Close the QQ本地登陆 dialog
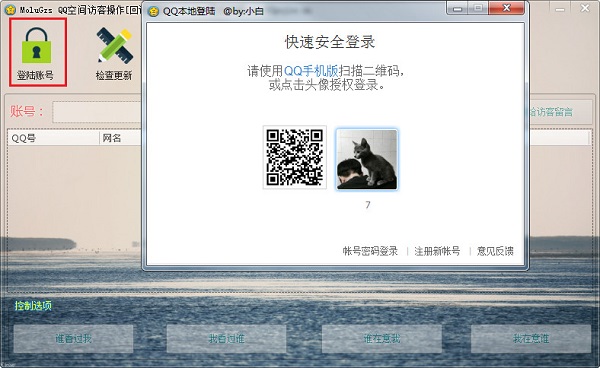Viewport: 600px width, 368px height. pos(506,8)
